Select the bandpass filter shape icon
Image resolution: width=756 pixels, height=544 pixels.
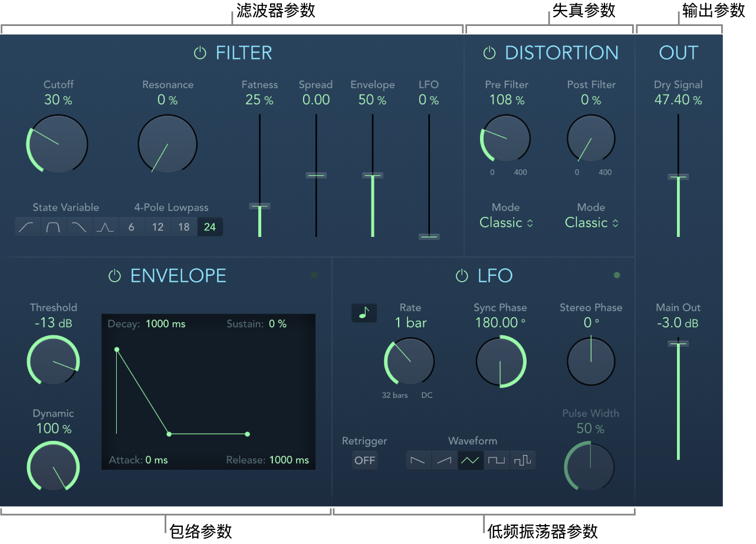click(54, 227)
